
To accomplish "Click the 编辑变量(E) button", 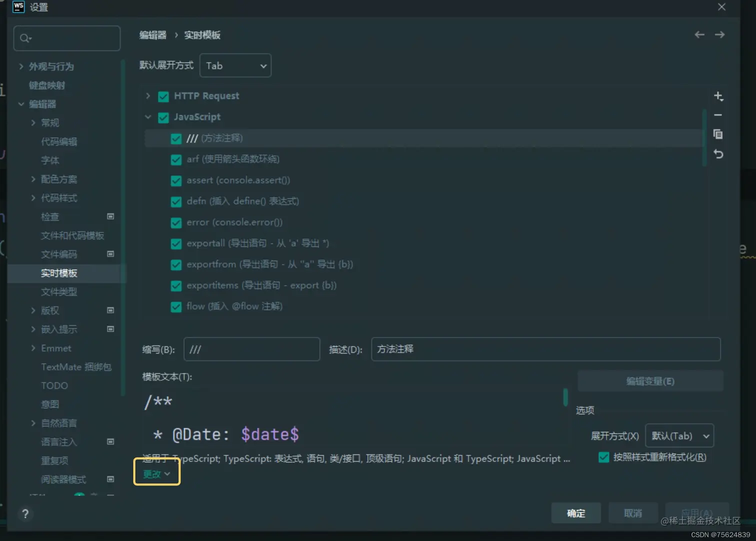I will point(650,381).
